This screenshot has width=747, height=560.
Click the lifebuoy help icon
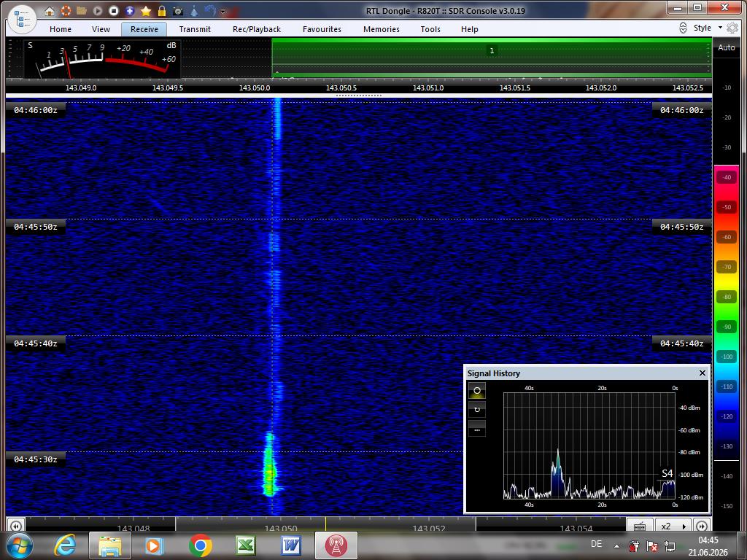coord(66,10)
